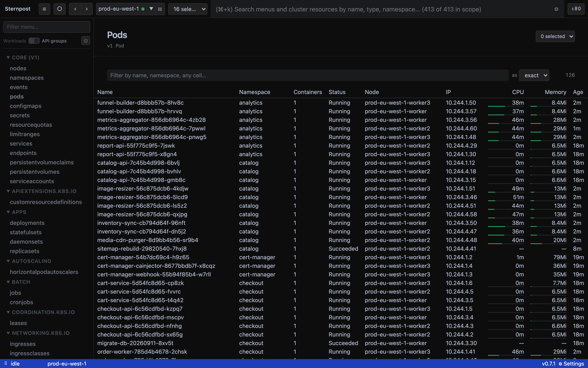Click the cert-manager namespace of cert-manager-cainjector-8677bbdb7f-x8cqz
This screenshot has width=588, height=368.
coord(257,266)
